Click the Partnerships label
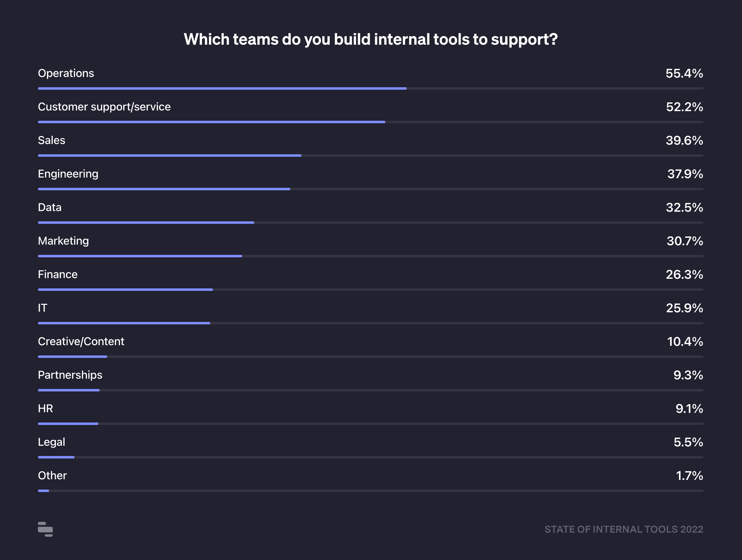 click(x=70, y=375)
